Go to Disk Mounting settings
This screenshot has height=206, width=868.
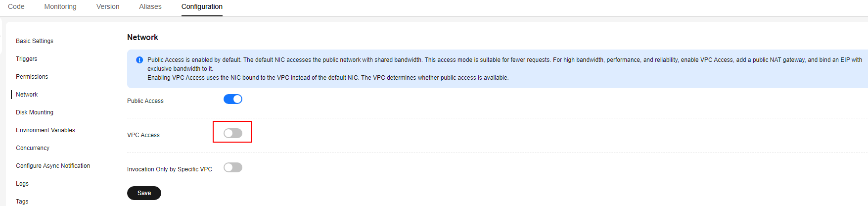click(35, 112)
